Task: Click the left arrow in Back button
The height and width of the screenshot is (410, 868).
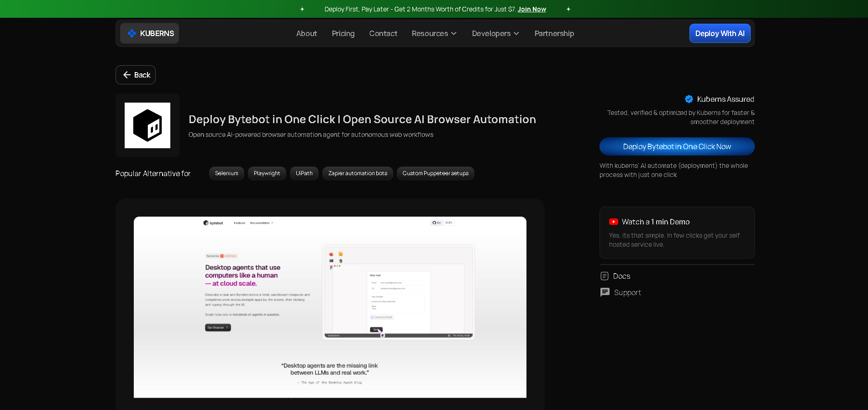Action: tap(127, 75)
